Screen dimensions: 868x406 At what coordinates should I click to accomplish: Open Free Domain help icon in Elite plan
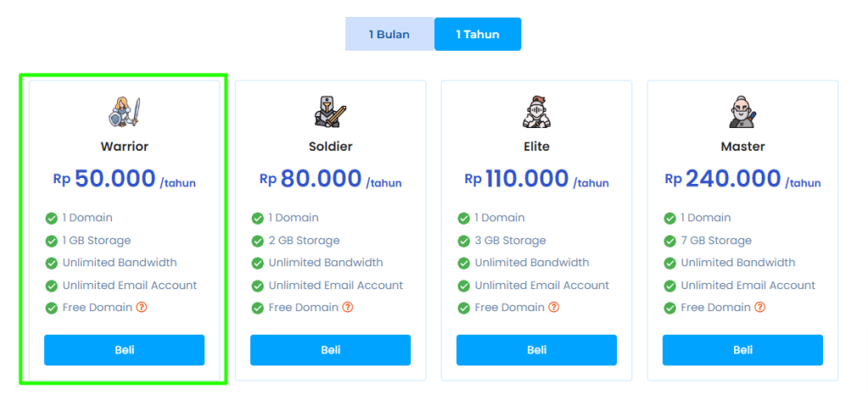click(554, 307)
